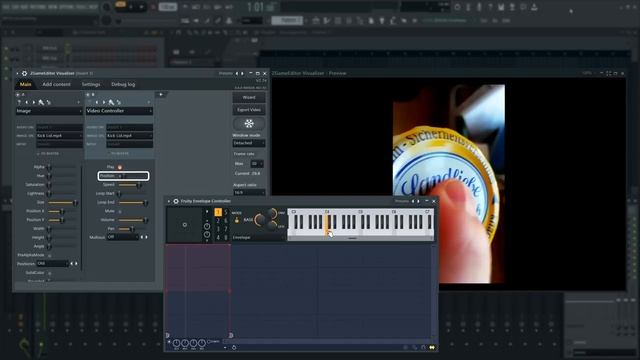This screenshot has height=360, width=640.
Task: Select previous preset in ZGameEditor Visualizer
Action: click(237, 73)
